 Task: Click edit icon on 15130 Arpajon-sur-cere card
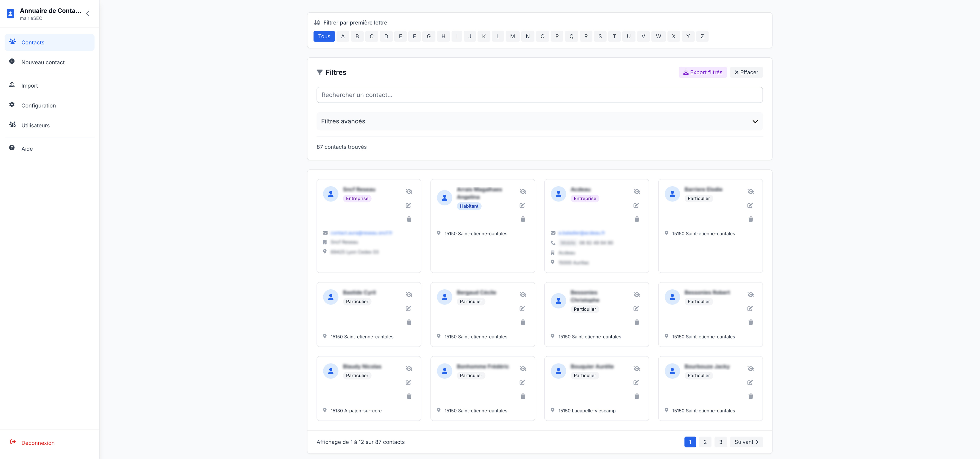408,383
